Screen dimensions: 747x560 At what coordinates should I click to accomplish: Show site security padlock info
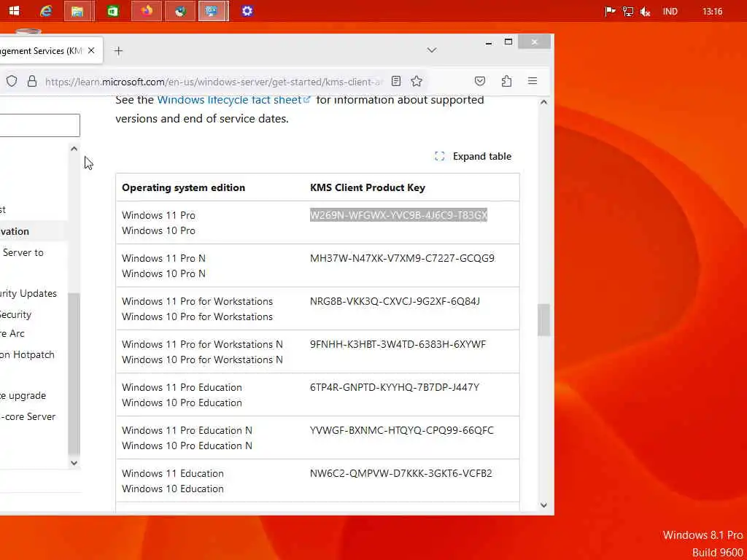[32, 82]
